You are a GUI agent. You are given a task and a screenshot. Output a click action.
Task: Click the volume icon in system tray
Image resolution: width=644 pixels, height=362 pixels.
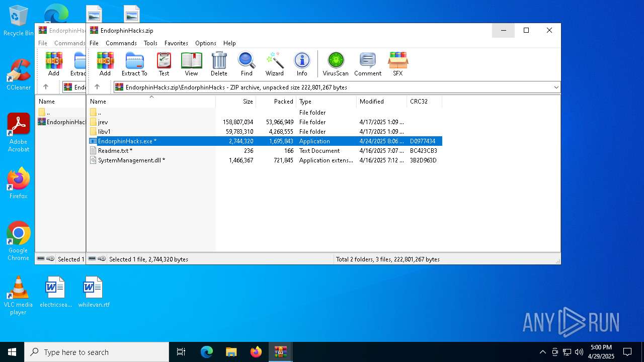point(579,352)
